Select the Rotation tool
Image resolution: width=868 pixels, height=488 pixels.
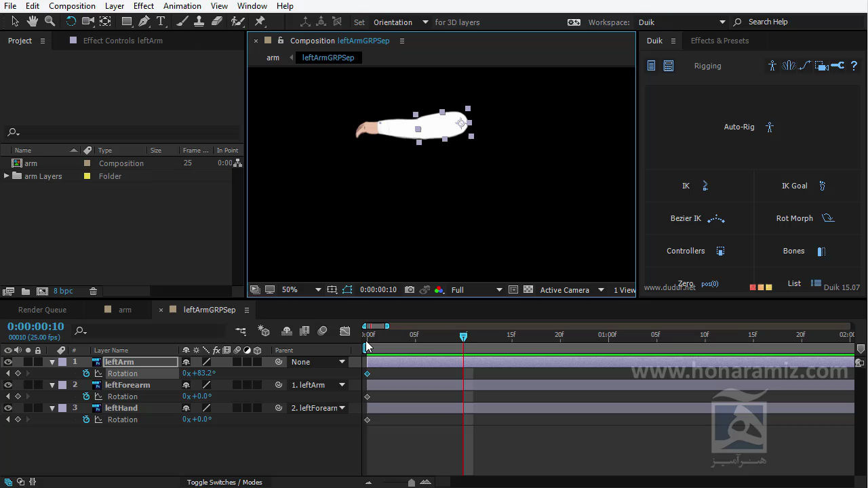coord(71,22)
